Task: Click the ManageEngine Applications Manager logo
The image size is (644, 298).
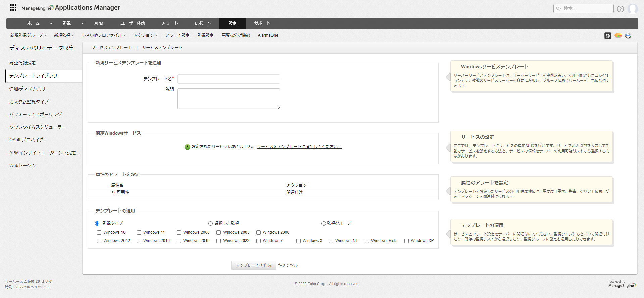Action: pos(71,8)
